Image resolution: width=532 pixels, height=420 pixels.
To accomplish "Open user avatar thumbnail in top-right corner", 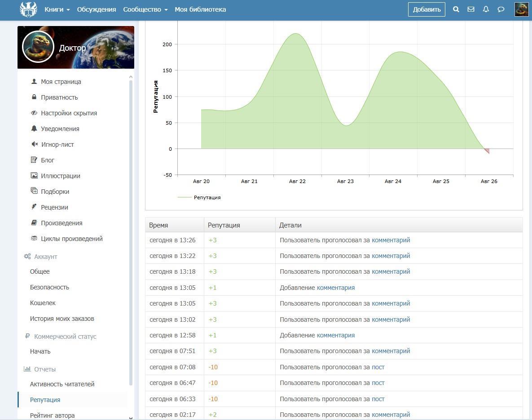I will (x=521, y=9).
